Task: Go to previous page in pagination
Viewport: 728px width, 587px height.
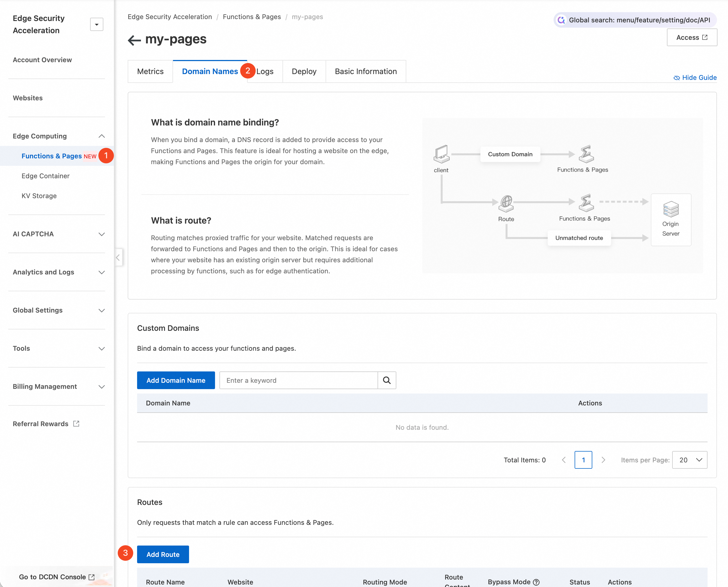Action: click(x=564, y=460)
